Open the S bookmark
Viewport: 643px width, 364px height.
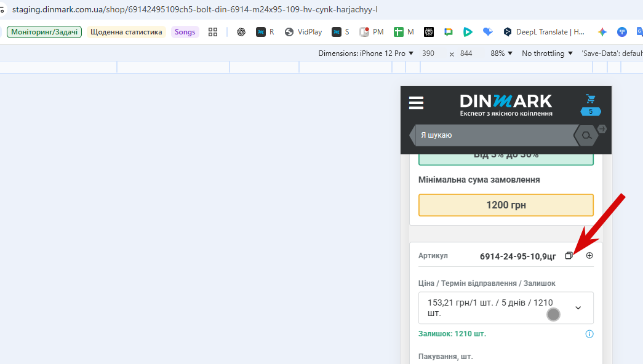341,32
